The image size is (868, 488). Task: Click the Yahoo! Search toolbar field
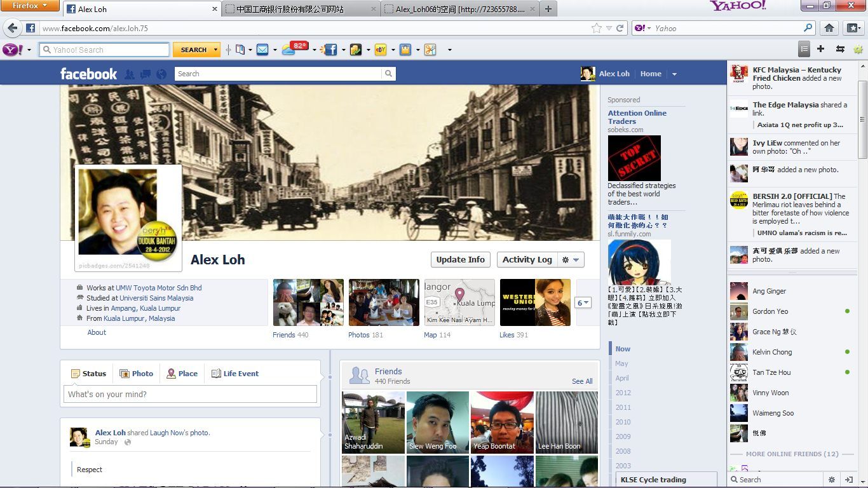(104, 50)
